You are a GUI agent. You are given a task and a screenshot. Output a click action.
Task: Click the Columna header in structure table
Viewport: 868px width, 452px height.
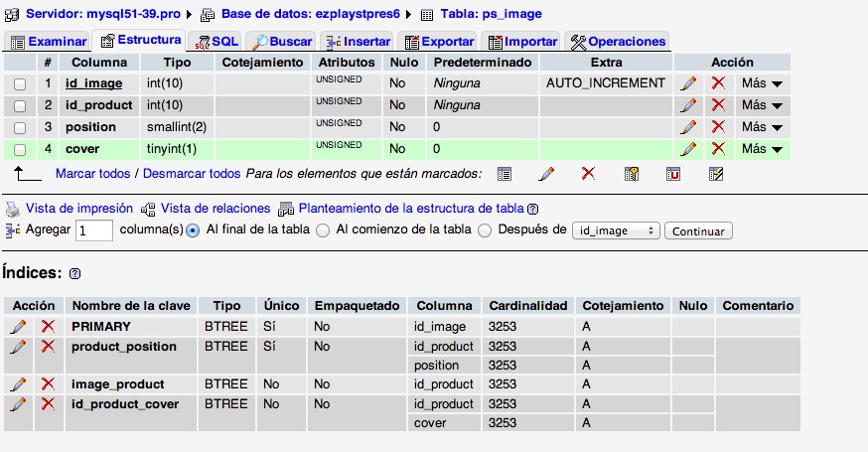pos(99,62)
